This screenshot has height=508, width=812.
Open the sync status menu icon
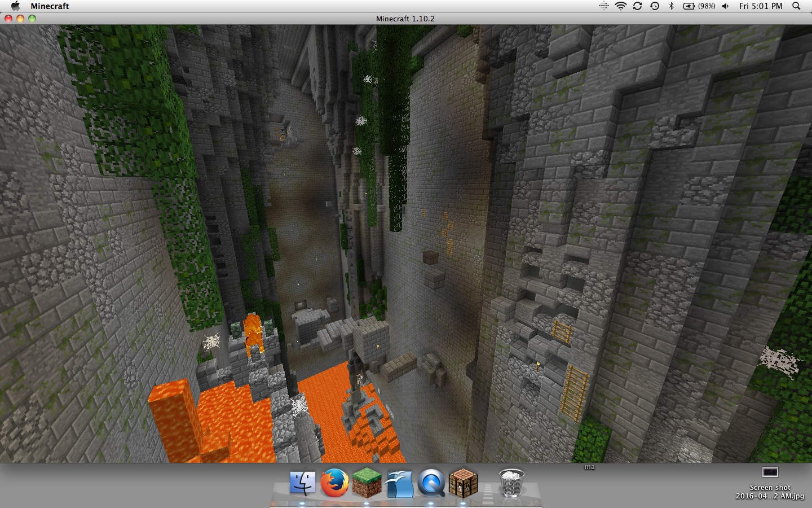[638, 6]
